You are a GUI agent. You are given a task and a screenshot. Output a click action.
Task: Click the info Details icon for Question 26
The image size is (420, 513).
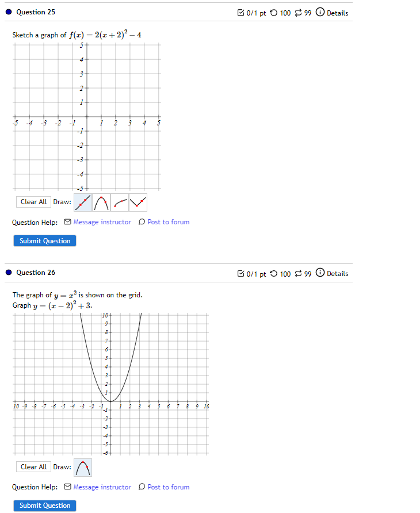pos(320,273)
